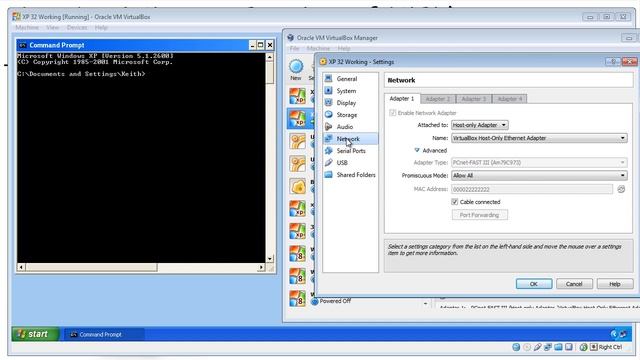Open File menu in VirtualBox Manager
This screenshot has width=640, height=360.
[x=294, y=48]
